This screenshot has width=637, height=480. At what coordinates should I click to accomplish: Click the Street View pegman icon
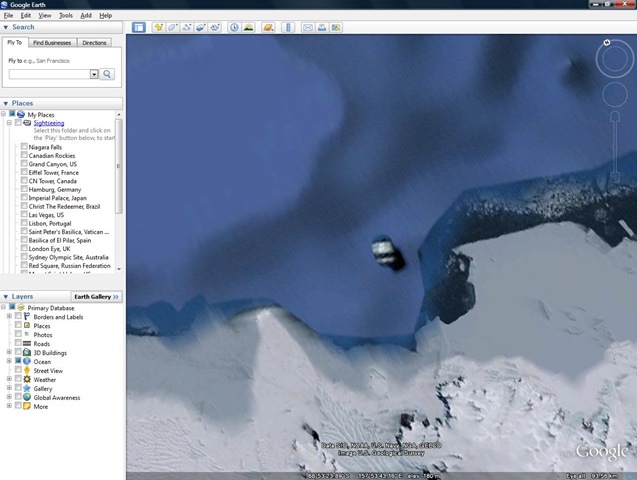point(27,370)
